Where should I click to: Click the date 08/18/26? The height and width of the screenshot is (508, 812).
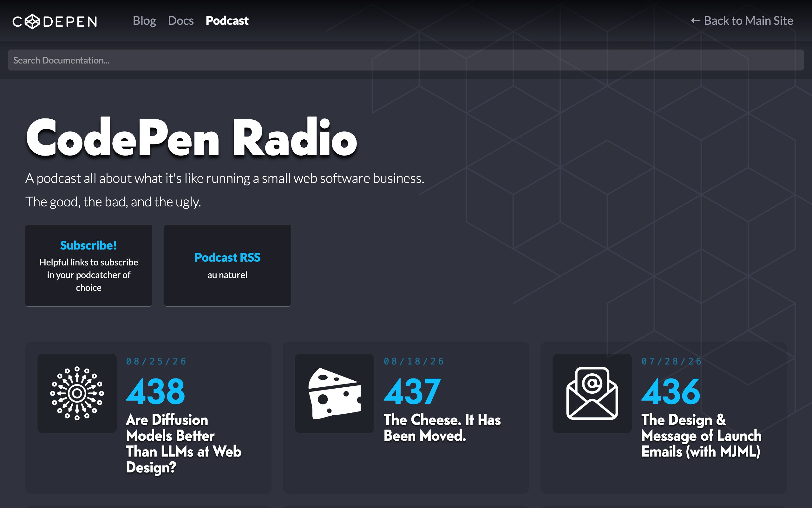point(414,362)
